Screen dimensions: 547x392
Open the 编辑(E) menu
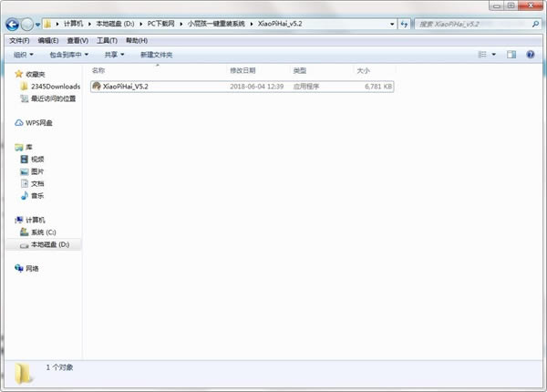pos(48,41)
